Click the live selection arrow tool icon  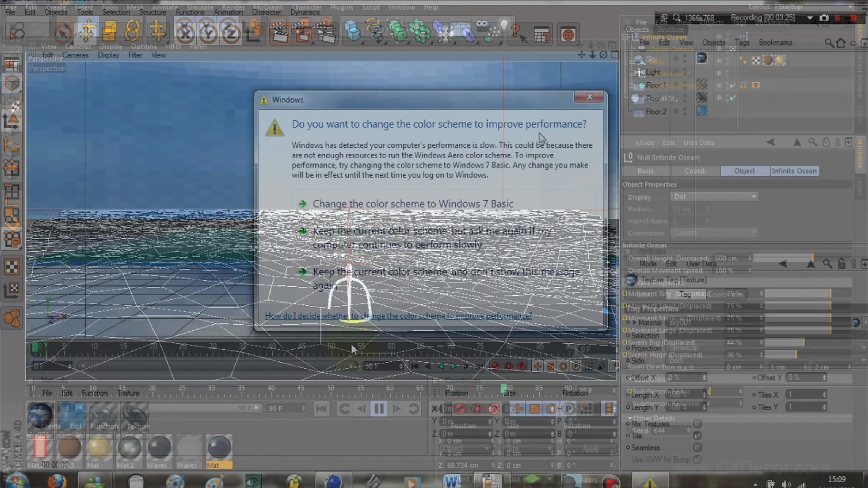(64, 32)
